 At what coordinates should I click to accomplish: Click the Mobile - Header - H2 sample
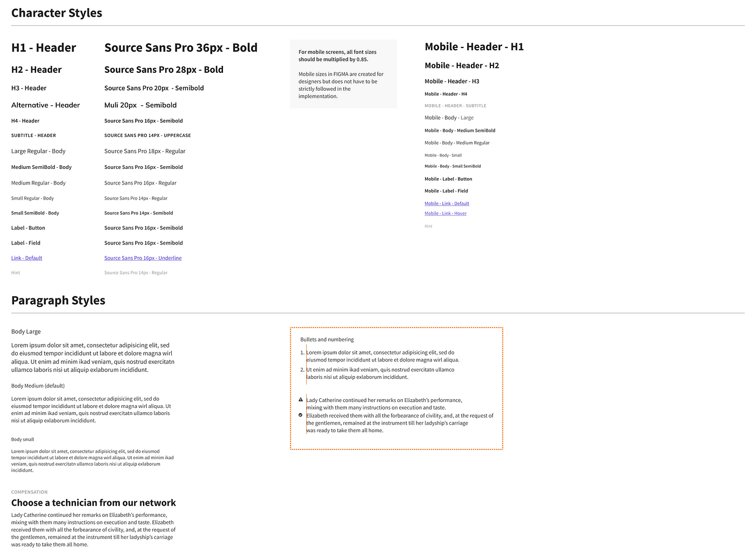(462, 65)
